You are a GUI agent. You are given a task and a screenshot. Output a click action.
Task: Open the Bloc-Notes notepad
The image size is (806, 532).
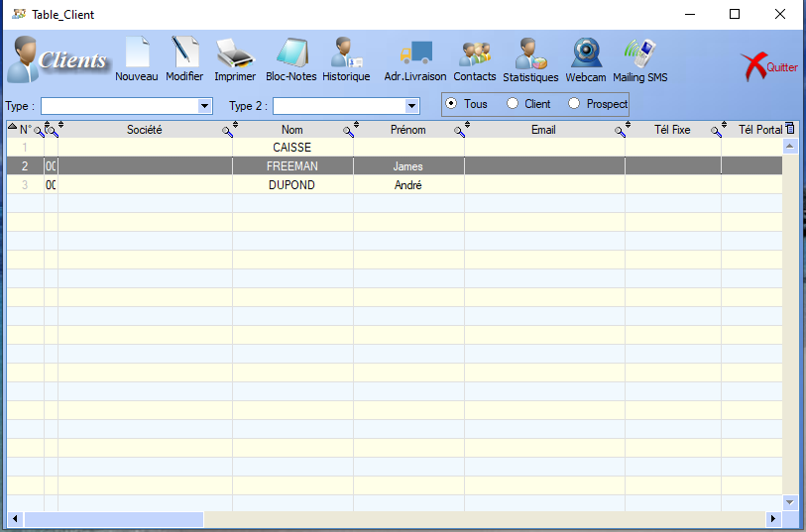pos(290,57)
